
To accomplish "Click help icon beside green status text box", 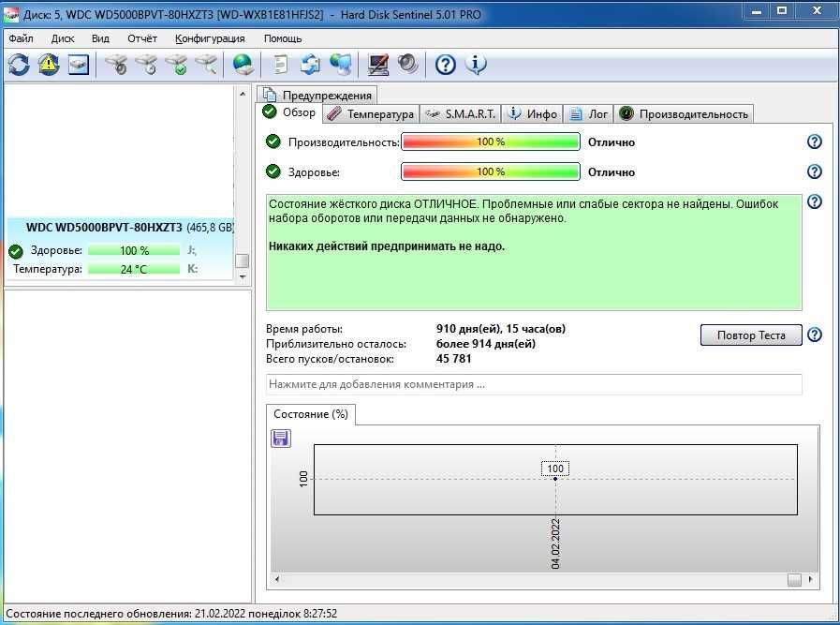I will click(815, 201).
